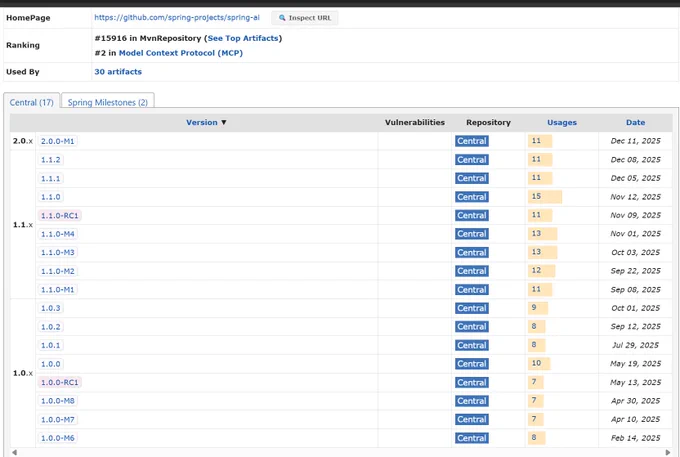This screenshot has width=680, height=457.
Task: Click the scroll-right arrow of horizontal scrollbar
Action: click(668, 453)
